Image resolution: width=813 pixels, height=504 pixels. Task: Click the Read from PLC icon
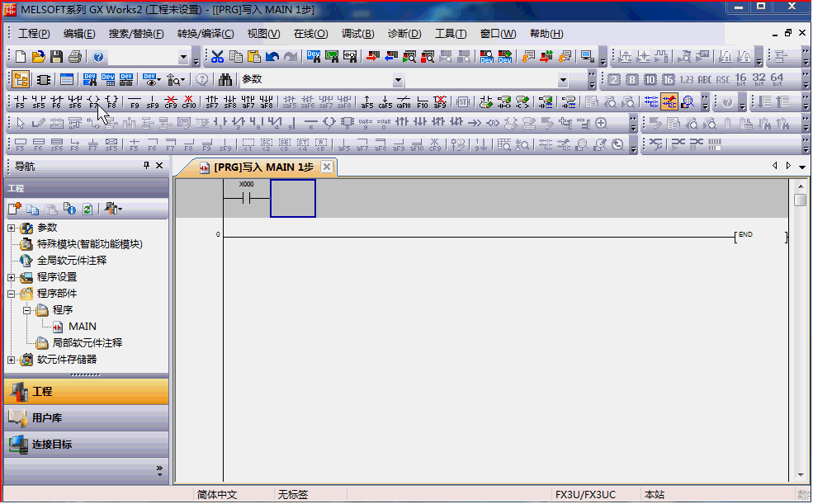pyautogui.click(x=391, y=56)
